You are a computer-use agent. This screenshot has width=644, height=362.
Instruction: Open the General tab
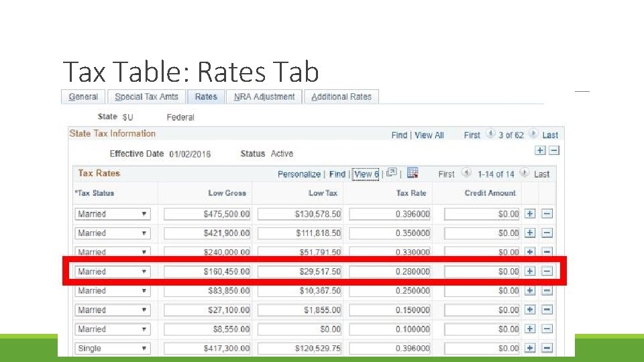(x=83, y=97)
